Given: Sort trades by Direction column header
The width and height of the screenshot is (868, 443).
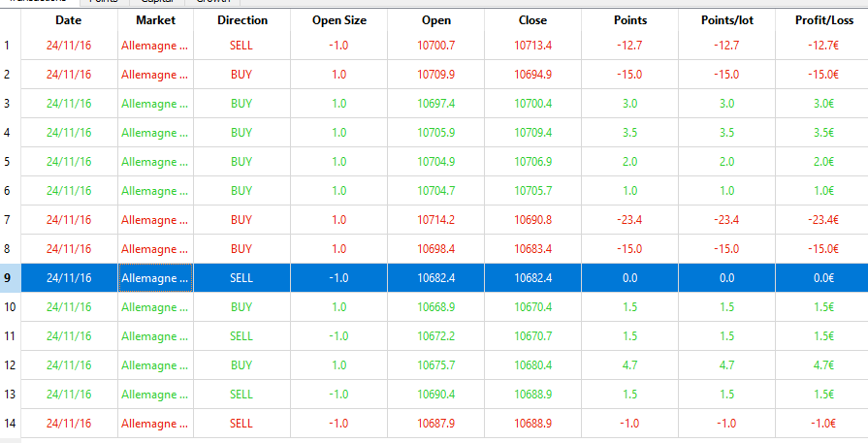Looking at the screenshot, I should click(241, 20).
